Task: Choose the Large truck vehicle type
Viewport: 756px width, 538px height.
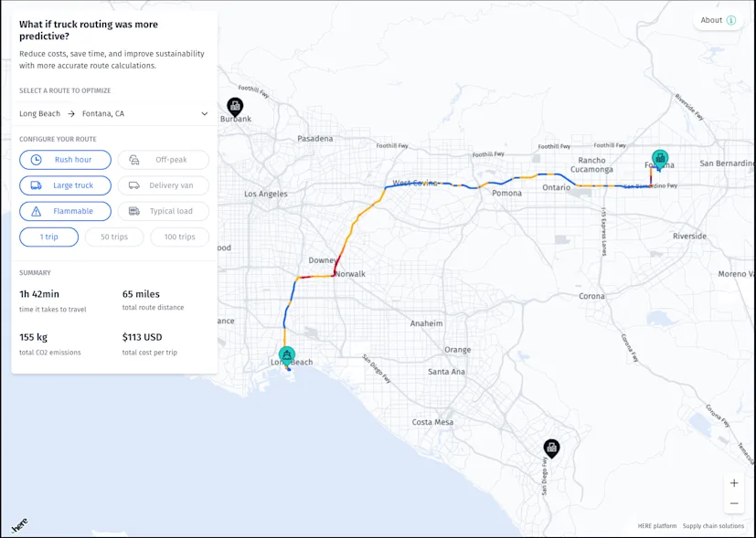Action: [x=65, y=185]
